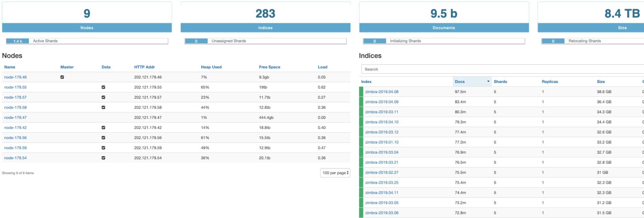Screen dimensions: 644x218
Task: Sort nodes by Free Space column
Action: pos(269,67)
